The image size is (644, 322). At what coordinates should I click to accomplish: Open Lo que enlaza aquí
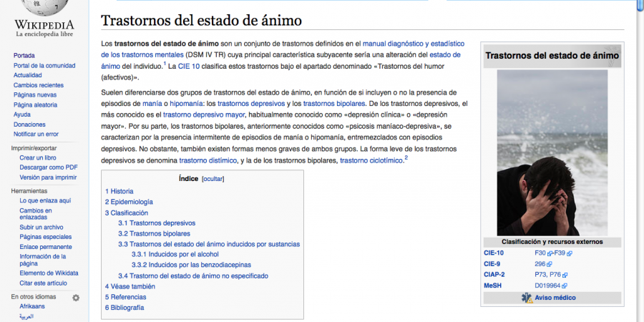[45, 201]
